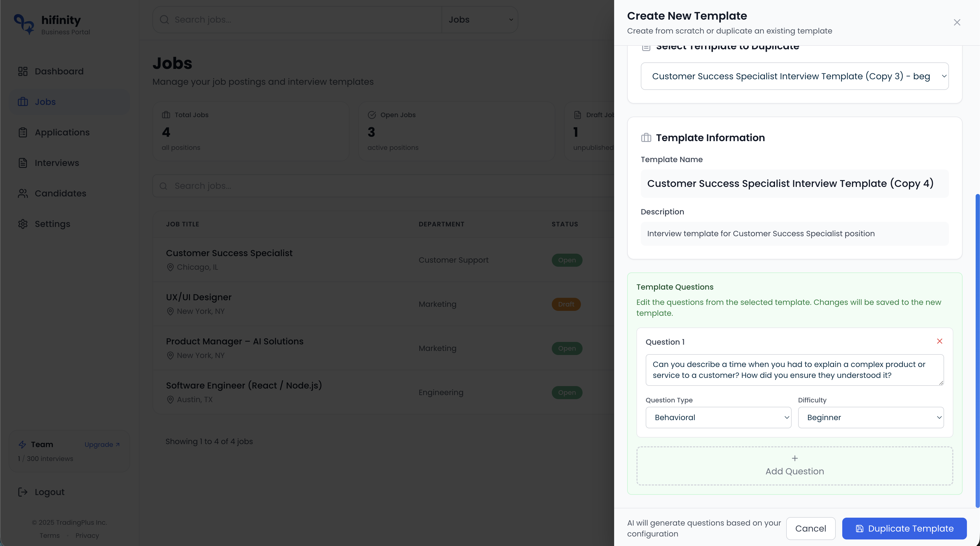The image size is (980, 546).
Task: Click the magnifier icon in jobs search bar
Action: (x=164, y=186)
